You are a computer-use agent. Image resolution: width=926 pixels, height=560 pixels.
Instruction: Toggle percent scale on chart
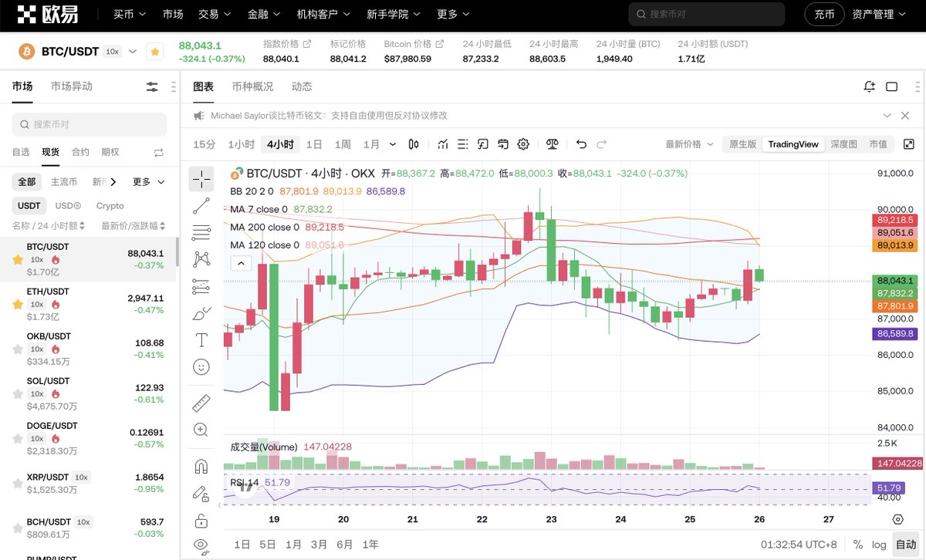[x=858, y=544]
